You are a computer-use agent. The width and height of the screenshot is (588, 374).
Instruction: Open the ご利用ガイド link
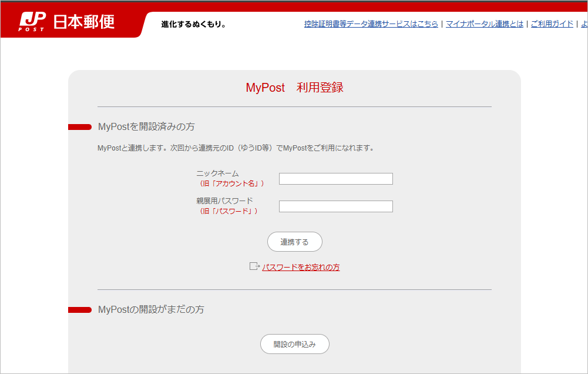[x=552, y=24]
